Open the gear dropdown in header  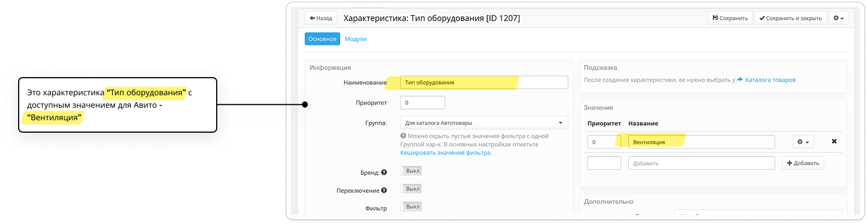(x=838, y=18)
